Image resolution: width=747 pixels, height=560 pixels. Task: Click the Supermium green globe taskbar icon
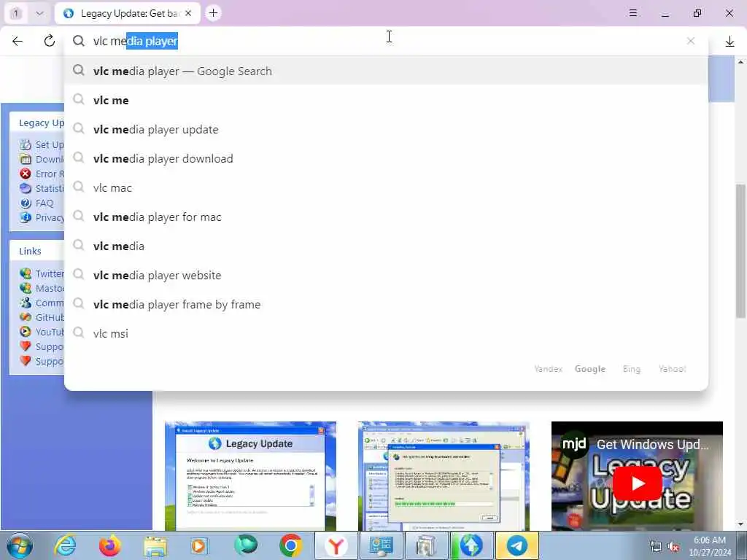pyautogui.click(x=246, y=545)
